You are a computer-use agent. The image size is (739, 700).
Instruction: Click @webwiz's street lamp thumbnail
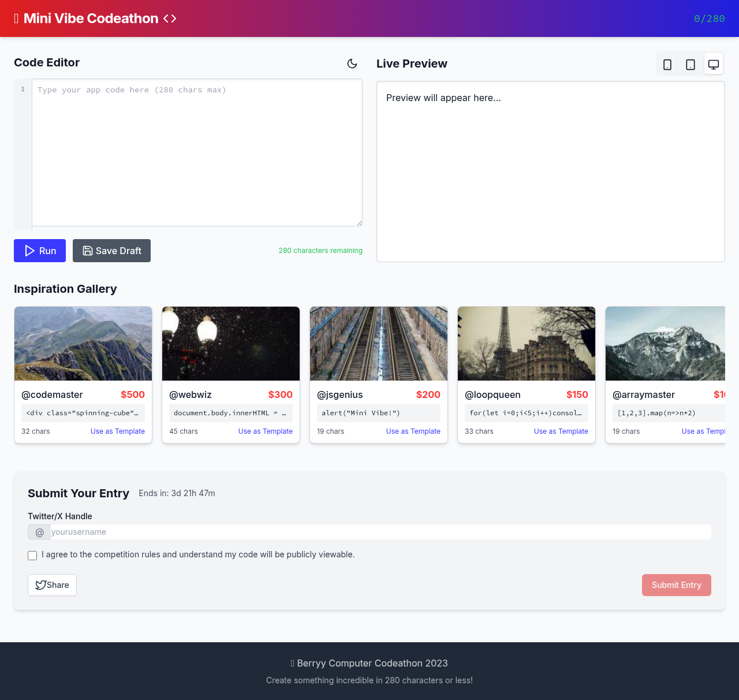click(230, 343)
